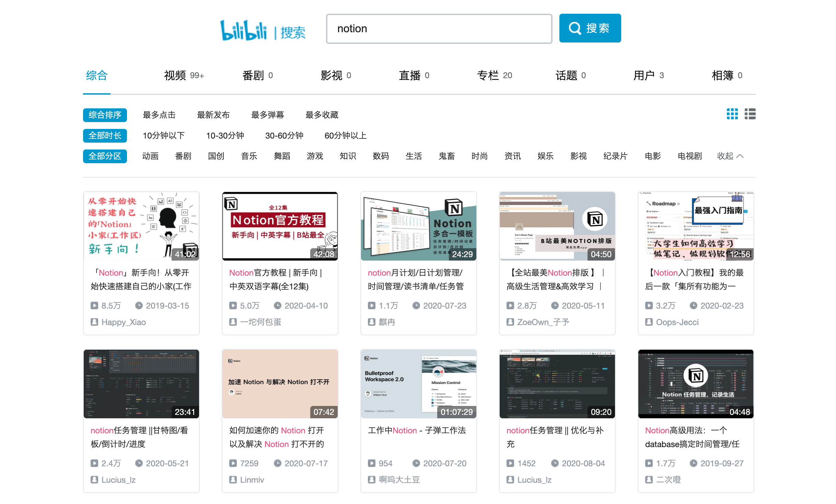Sort results by 最多点击

pos(159,115)
